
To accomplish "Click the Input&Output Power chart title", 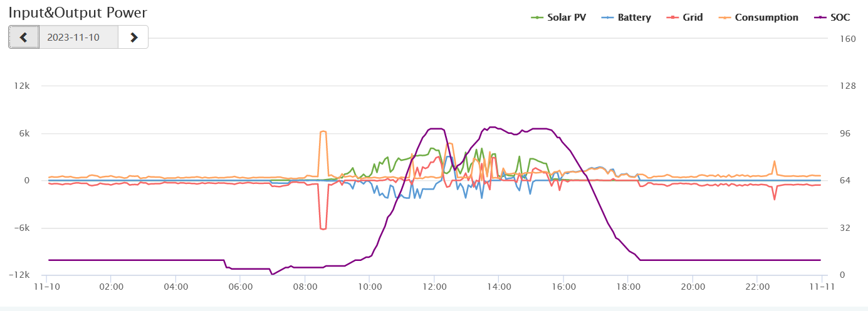I will coord(78,13).
